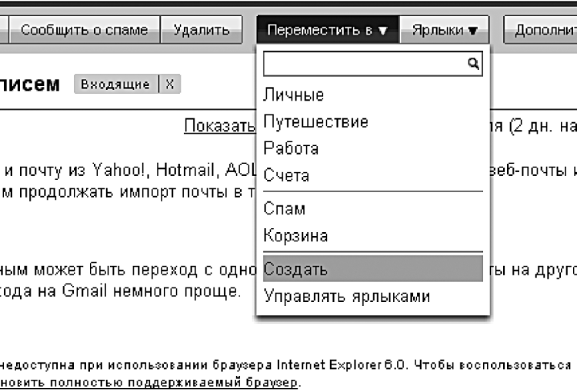Image resolution: width=577 pixels, height=392 pixels.
Task: Click the cut-off button left of Сообщить о спаме
Action: point(4,30)
